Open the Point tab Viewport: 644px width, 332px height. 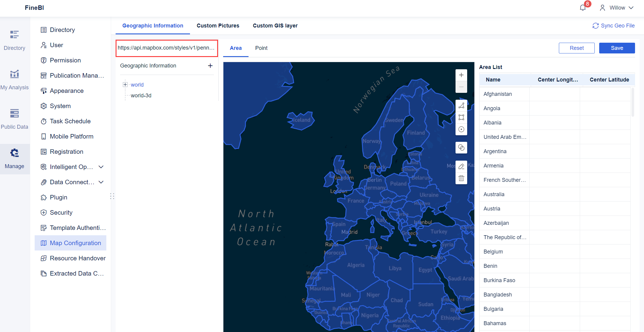(261, 48)
